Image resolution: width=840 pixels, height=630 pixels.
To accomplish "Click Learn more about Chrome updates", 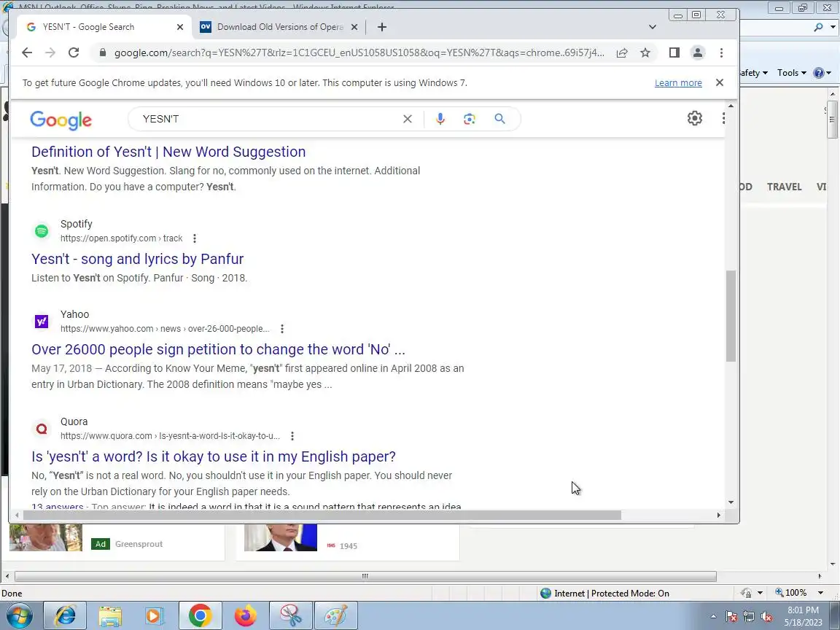I will click(678, 83).
